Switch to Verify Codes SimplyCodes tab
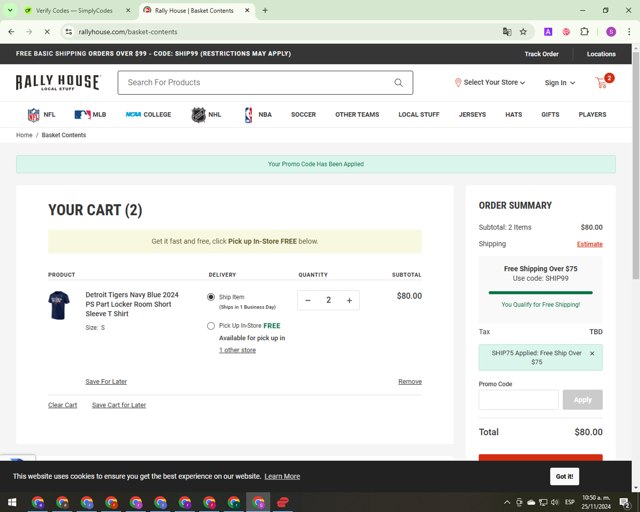The height and width of the screenshot is (512, 640). point(74,11)
